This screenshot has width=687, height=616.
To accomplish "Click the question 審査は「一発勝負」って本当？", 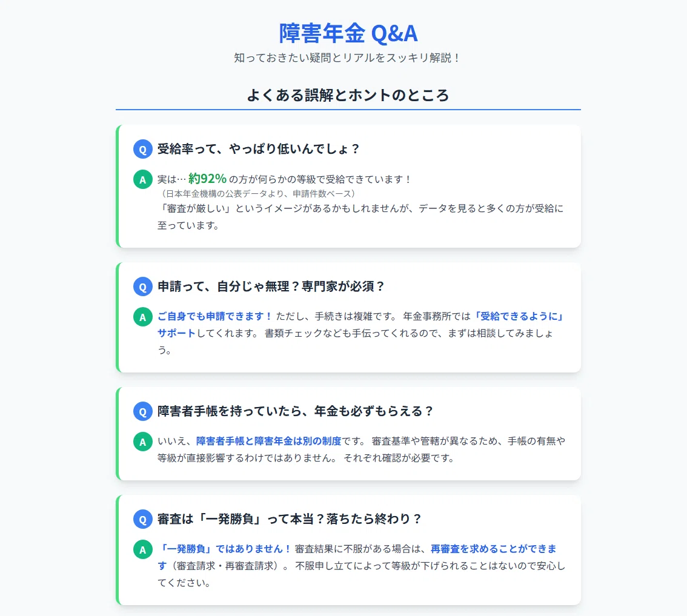I will point(241,519).
